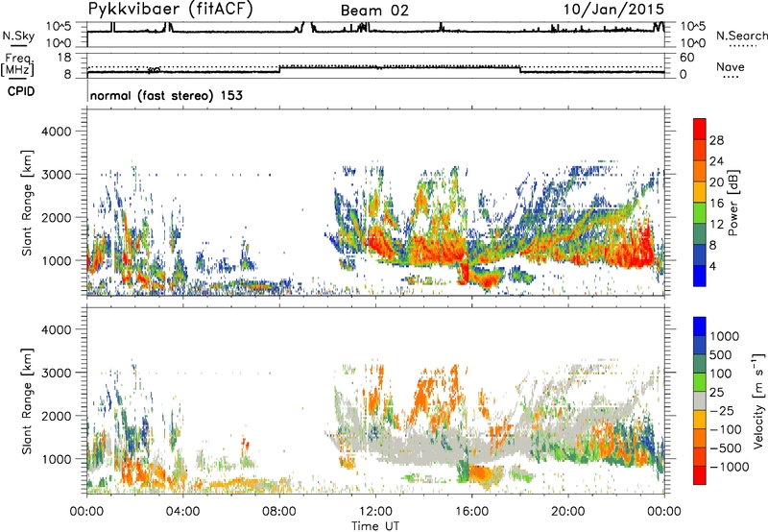Click the Power [dB] colorbar title
Image resolution: width=768 pixels, height=532 pixels.
(732, 203)
